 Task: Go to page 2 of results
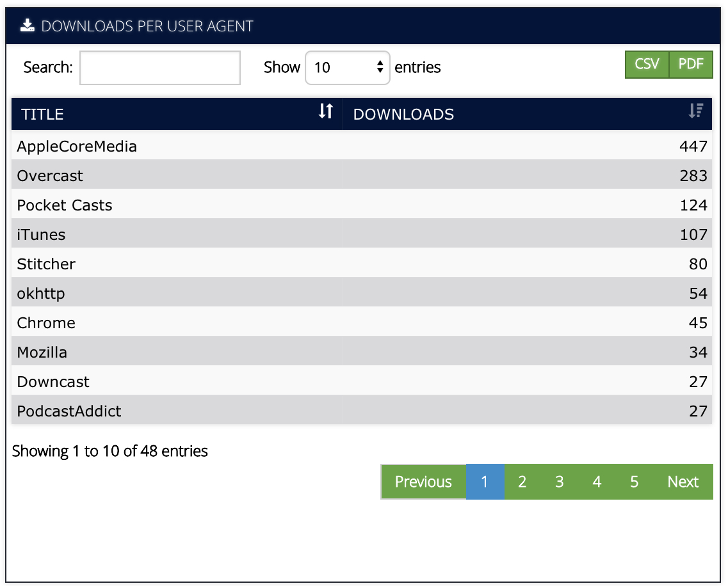pos(522,482)
